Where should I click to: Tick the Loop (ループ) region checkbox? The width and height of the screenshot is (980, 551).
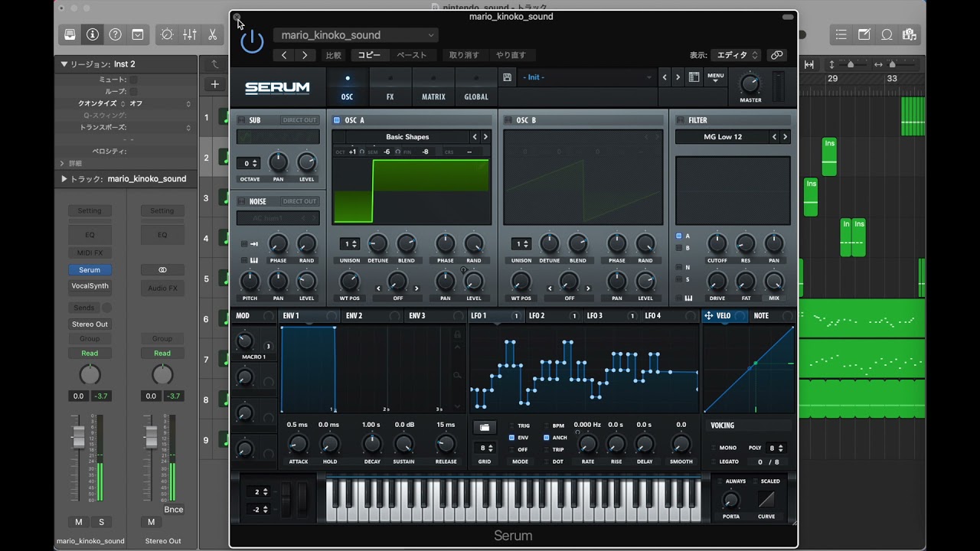pyautogui.click(x=133, y=91)
